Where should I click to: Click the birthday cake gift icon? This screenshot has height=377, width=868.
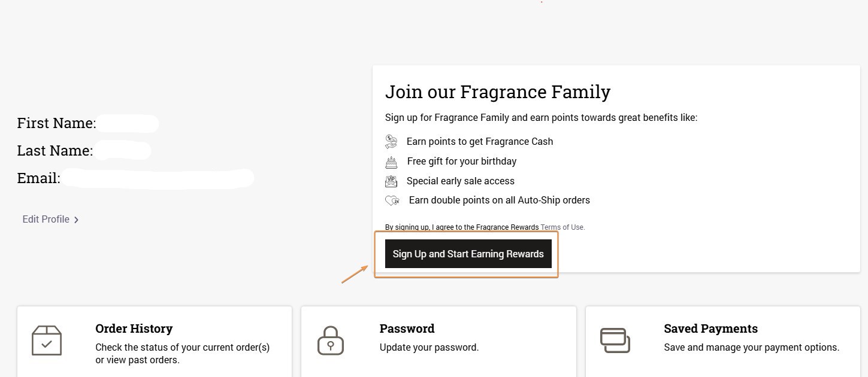[391, 161]
